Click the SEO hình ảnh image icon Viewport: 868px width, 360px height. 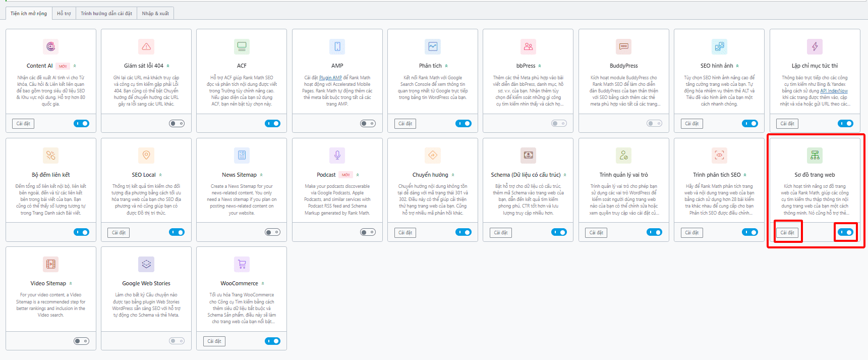click(719, 46)
